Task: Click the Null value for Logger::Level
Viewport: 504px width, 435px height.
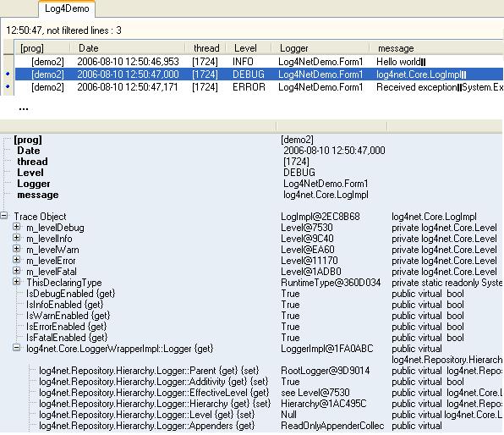Action: [288, 415]
